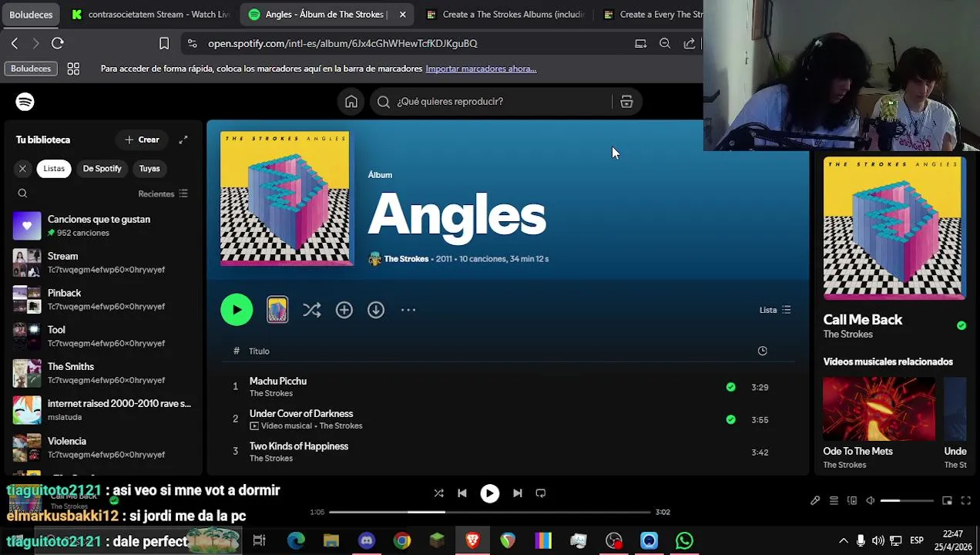The width and height of the screenshot is (980, 555).
Task: Open connect to a device icon
Action: [852, 500]
